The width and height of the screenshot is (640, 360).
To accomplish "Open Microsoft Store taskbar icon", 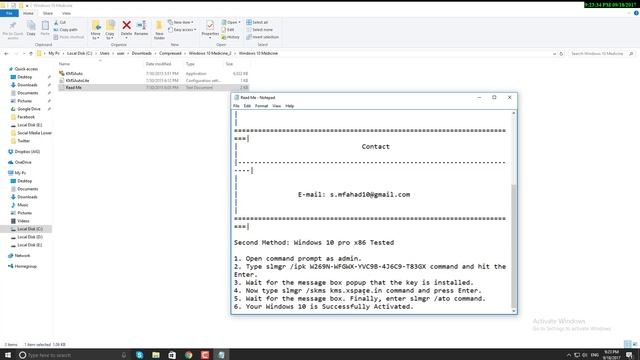I will point(172,355).
